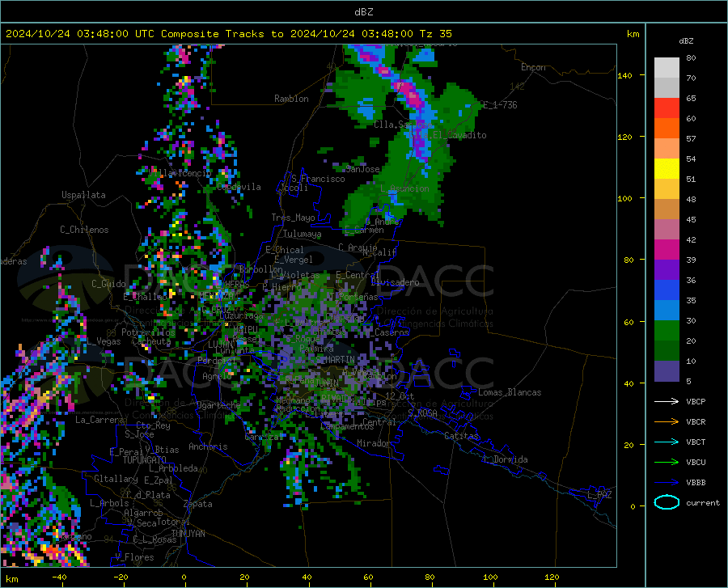Image resolution: width=728 pixels, height=588 pixels.
Task: Click the SanJose place label
Action: (x=362, y=169)
